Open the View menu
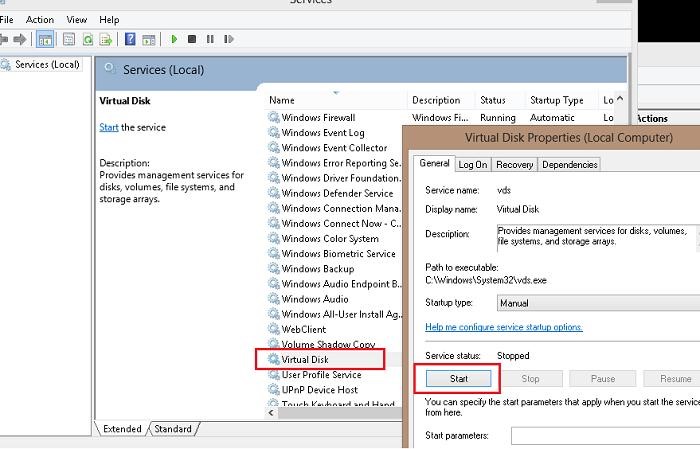 [77, 19]
